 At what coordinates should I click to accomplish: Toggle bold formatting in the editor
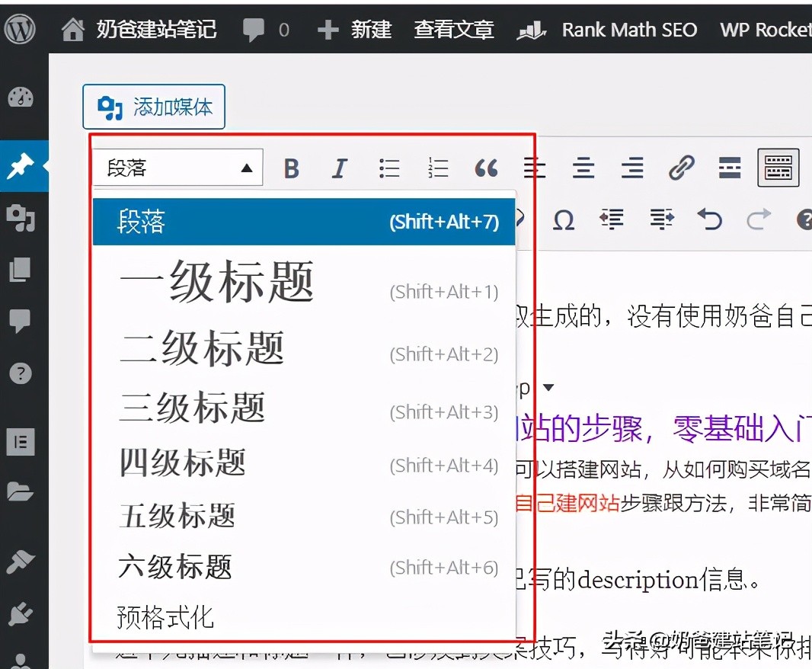pyautogui.click(x=292, y=168)
